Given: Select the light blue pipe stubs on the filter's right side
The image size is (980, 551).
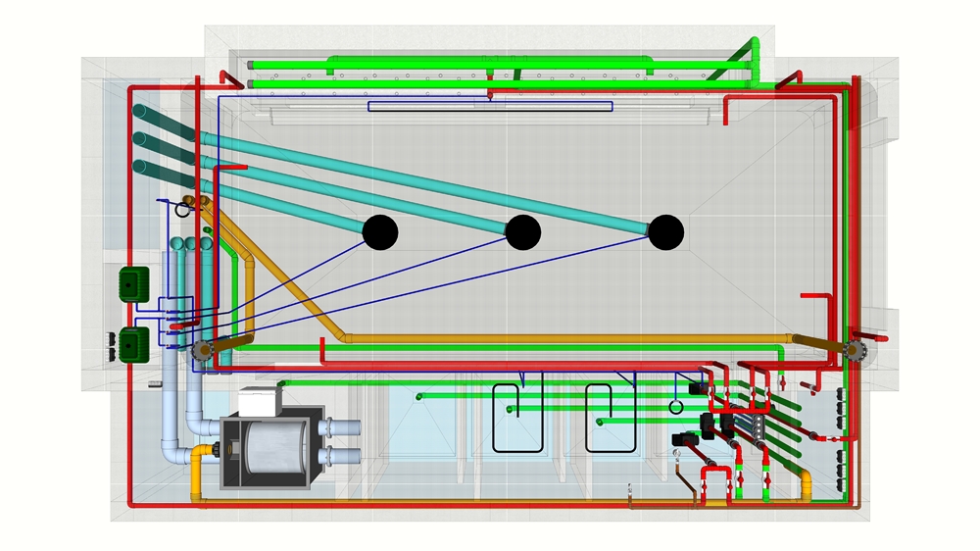Looking at the screenshot, I should coord(340,441).
